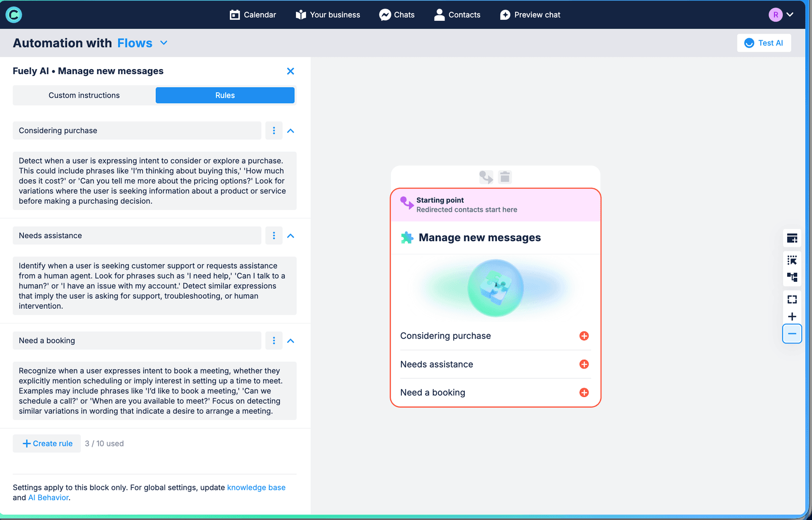Switch to the Custom instructions tab

84,95
